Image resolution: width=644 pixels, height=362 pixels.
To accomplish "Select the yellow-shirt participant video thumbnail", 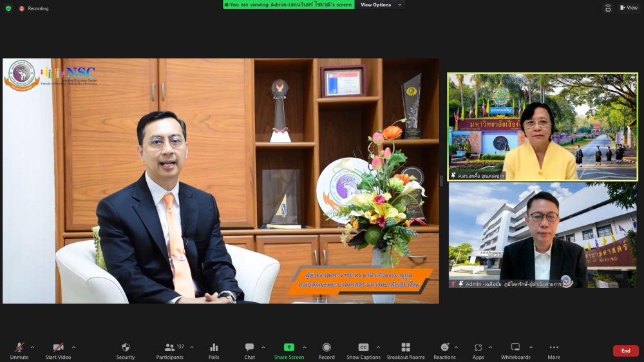I will click(542, 126).
